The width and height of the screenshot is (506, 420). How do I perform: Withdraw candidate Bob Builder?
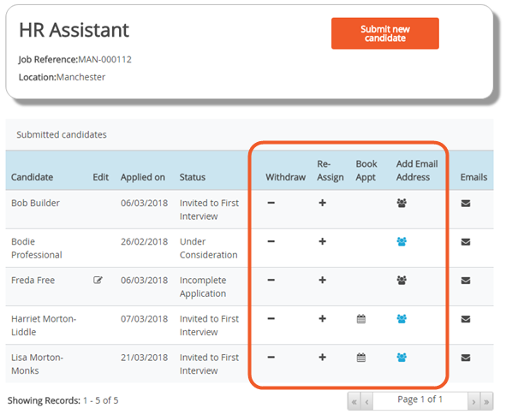coord(271,203)
